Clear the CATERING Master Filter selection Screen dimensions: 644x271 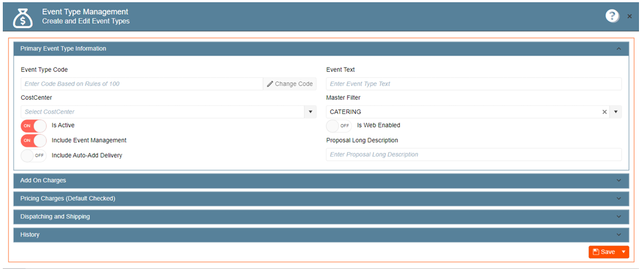coord(604,112)
